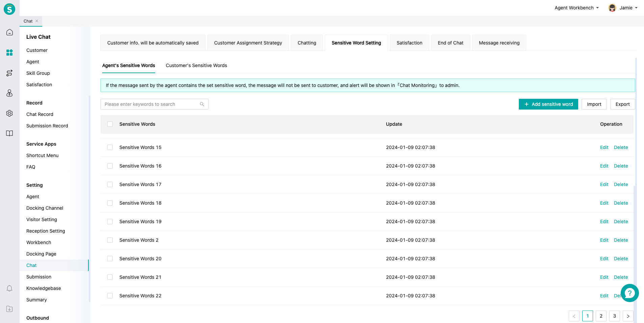Edit Sensitive Words 22
644x323 pixels.
(x=604, y=296)
